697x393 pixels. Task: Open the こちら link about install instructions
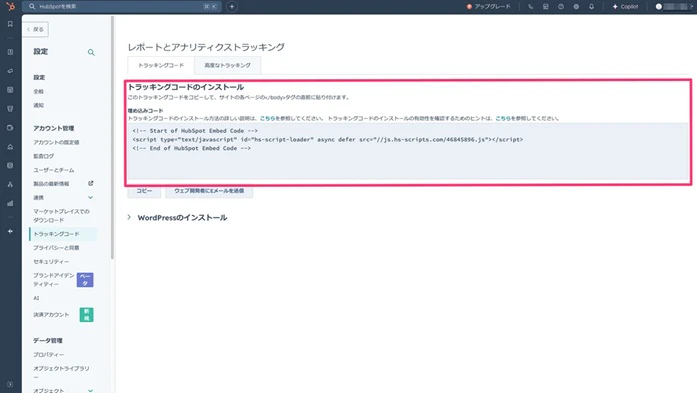[x=268, y=118]
